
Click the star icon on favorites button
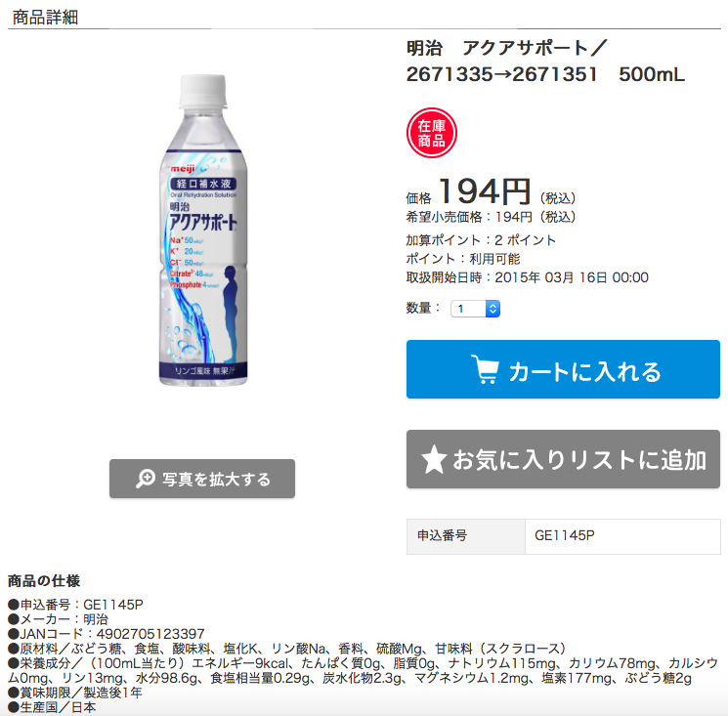tap(434, 459)
